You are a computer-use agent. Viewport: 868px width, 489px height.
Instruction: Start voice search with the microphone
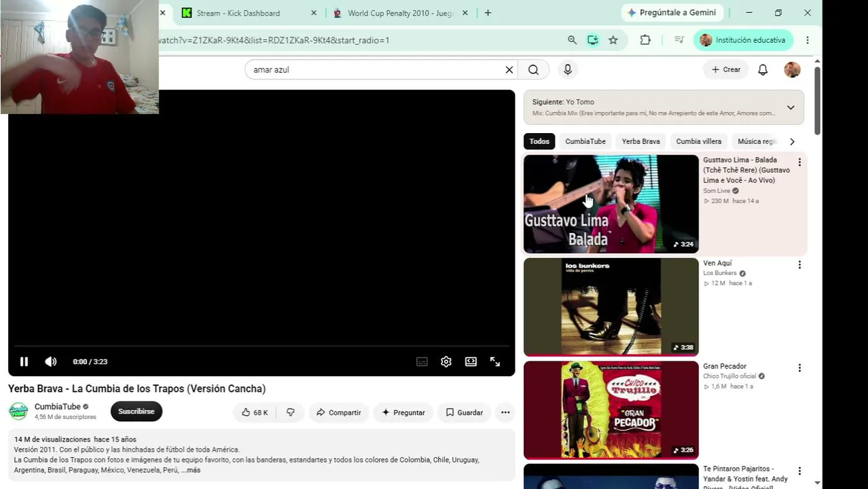pos(568,69)
